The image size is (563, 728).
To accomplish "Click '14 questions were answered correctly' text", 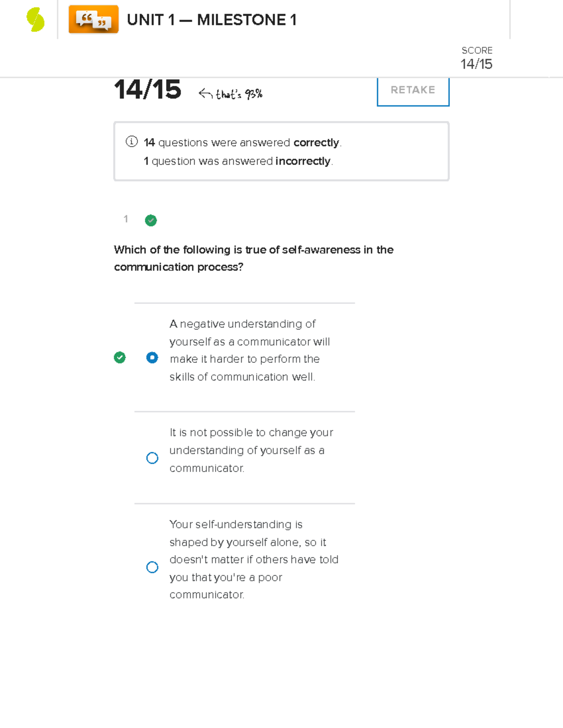I will coord(243,143).
